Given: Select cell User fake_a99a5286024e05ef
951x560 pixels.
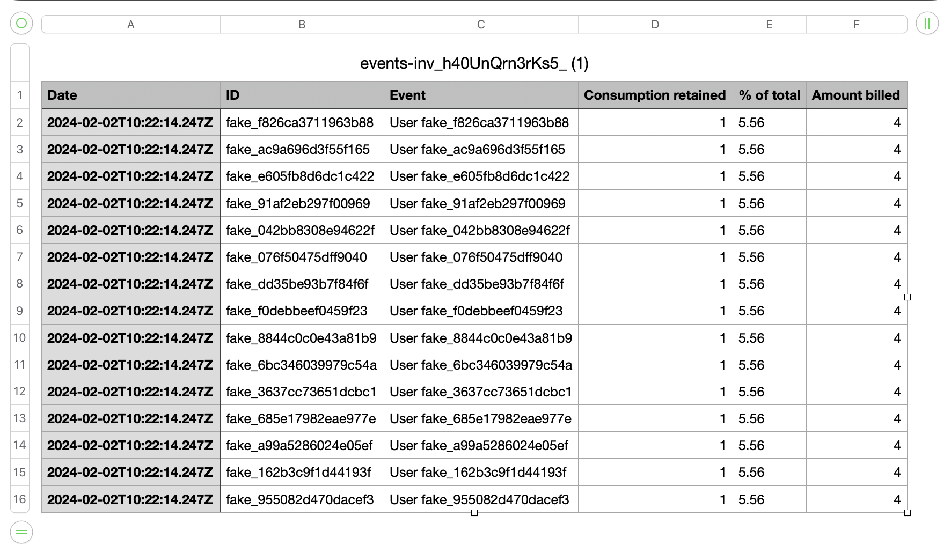Looking at the screenshot, I should pyautogui.click(x=481, y=445).
